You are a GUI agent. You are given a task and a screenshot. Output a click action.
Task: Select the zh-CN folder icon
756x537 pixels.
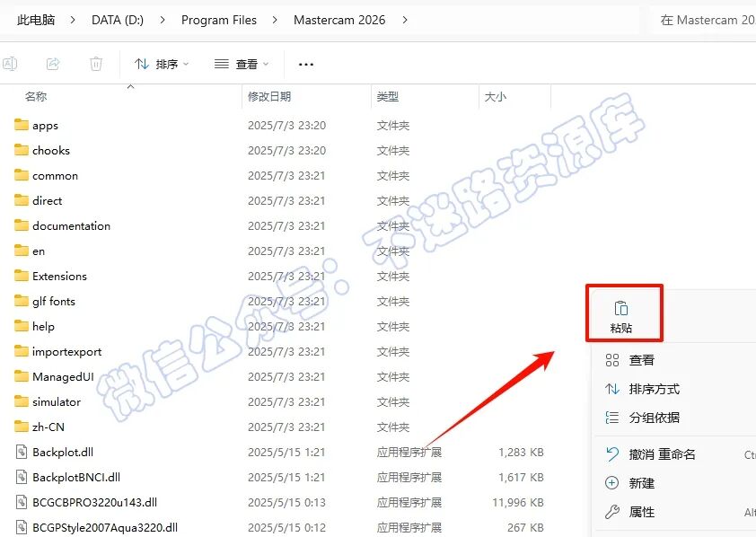pyautogui.click(x=22, y=427)
